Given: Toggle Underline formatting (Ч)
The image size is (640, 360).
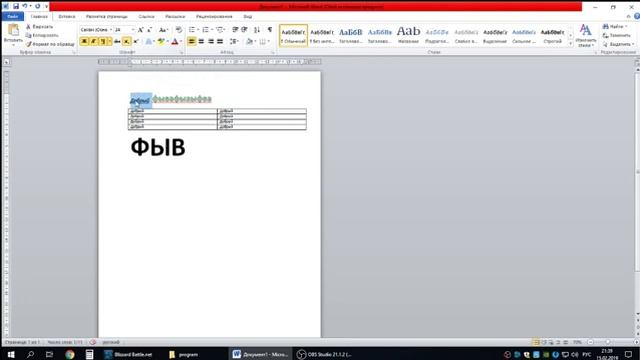Looking at the screenshot, I should click(x=102, y=41).
